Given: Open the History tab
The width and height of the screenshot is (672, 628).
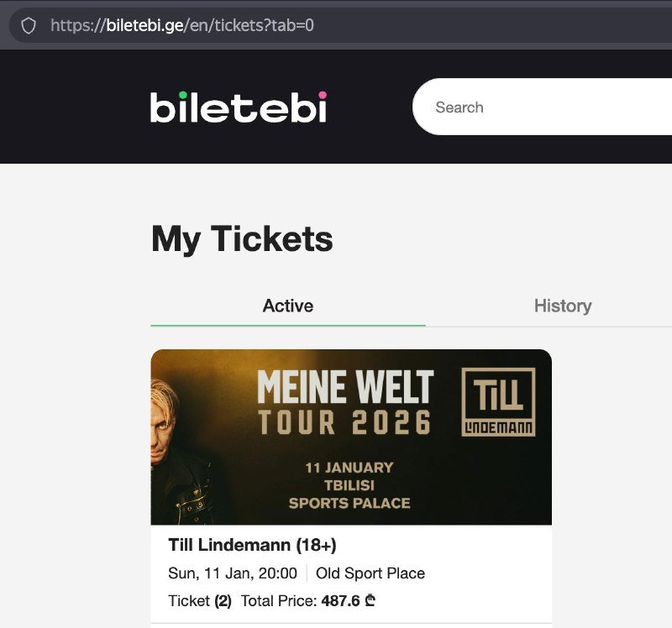Looking at the screenshot, I should tap(563, 306).
